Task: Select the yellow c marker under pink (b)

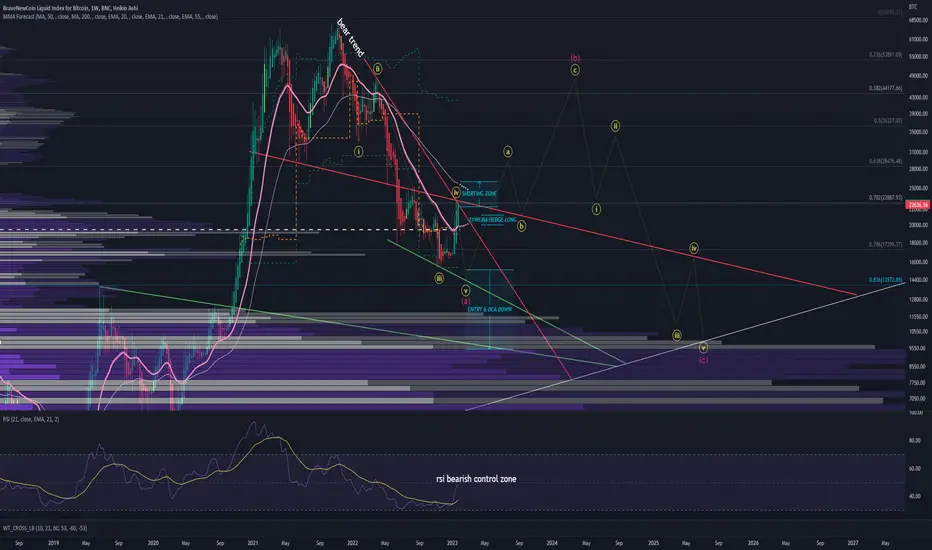Action: (575, 70)
